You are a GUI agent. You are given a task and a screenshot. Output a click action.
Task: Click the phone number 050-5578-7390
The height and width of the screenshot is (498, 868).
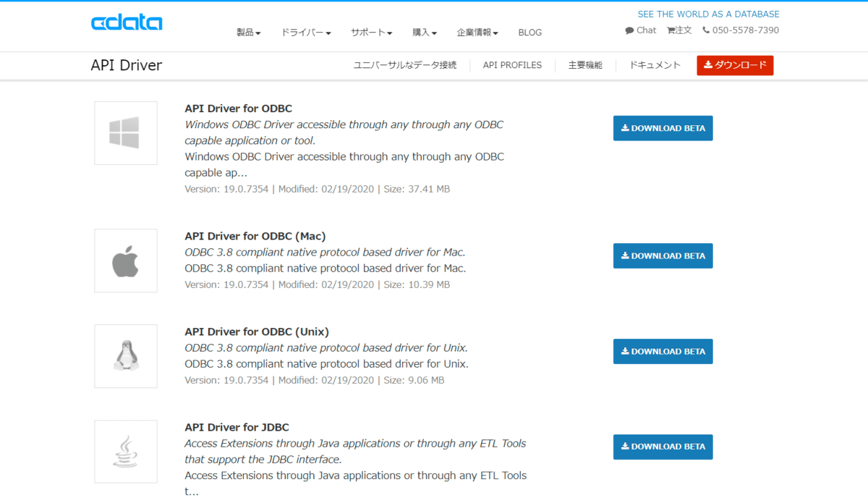click(746, 30)
